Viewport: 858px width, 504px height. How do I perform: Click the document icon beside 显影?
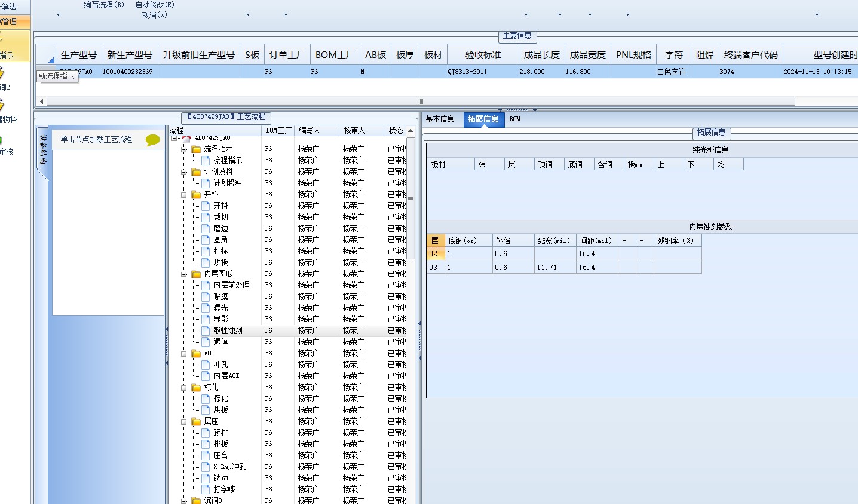(206, 319)
